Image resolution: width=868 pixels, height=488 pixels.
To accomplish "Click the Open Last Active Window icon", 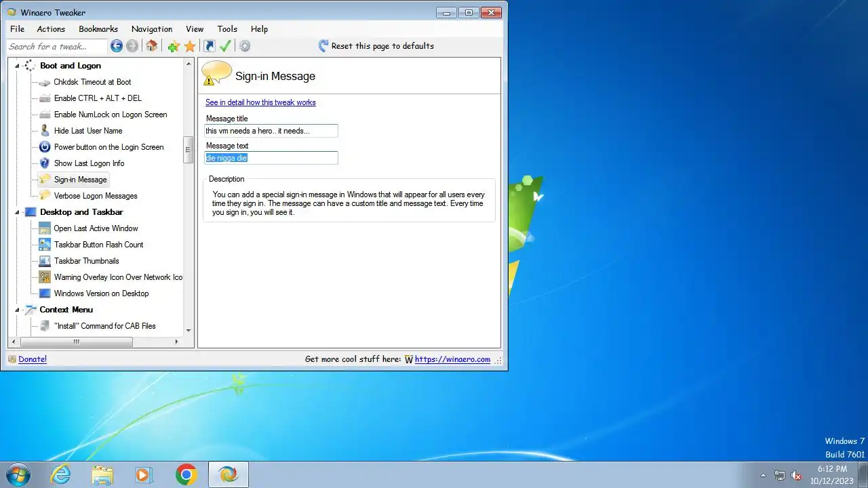I will pos(45,228).
